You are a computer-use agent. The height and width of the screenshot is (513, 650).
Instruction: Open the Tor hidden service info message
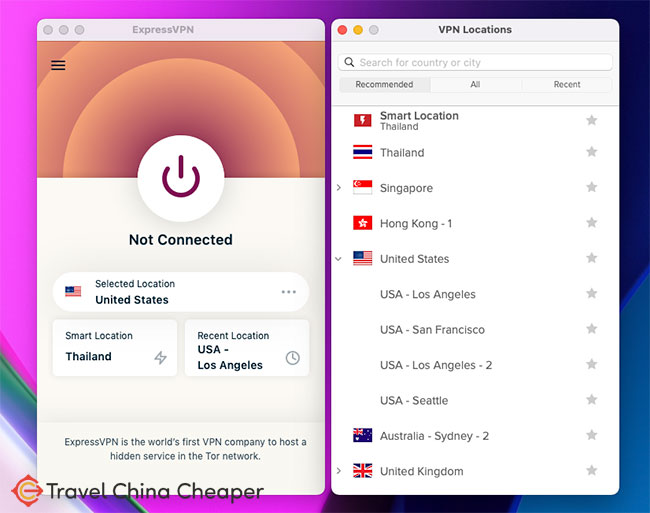(x=185, y=449)
